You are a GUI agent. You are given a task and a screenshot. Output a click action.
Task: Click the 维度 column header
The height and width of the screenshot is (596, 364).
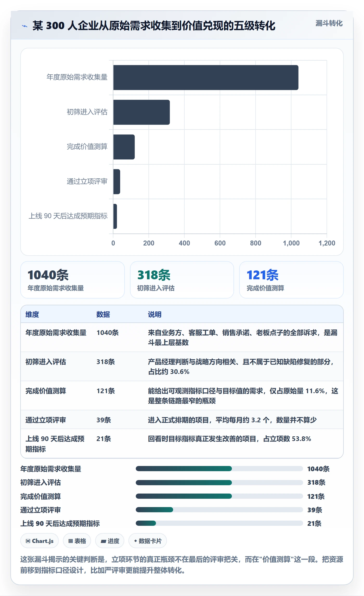click(32, 314)
